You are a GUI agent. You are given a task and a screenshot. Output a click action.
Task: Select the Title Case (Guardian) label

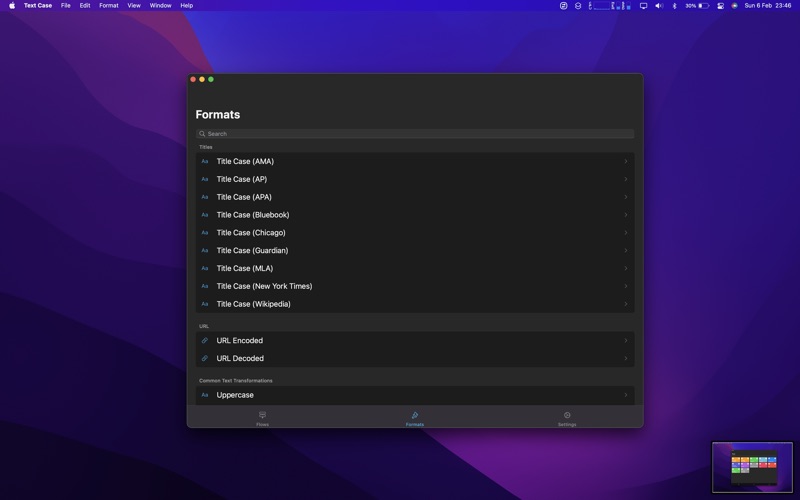(x=253, y=251)
